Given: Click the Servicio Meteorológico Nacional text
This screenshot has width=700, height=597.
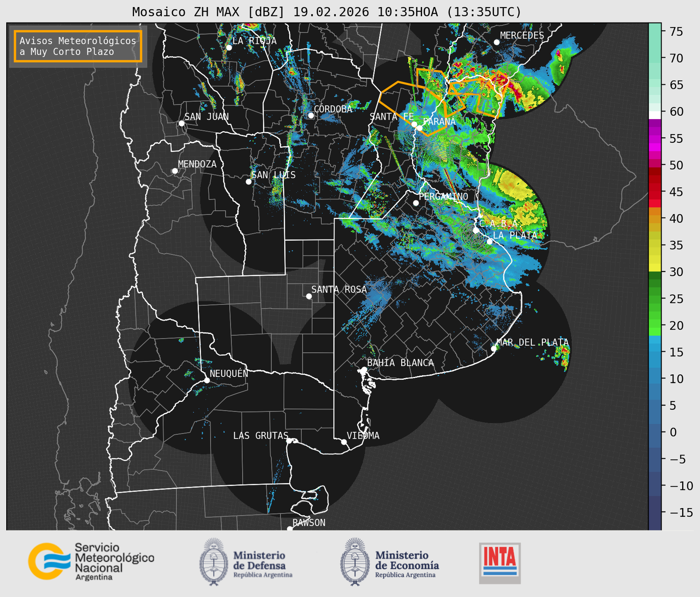Looking at the screenshot, I should click(114, 562).
